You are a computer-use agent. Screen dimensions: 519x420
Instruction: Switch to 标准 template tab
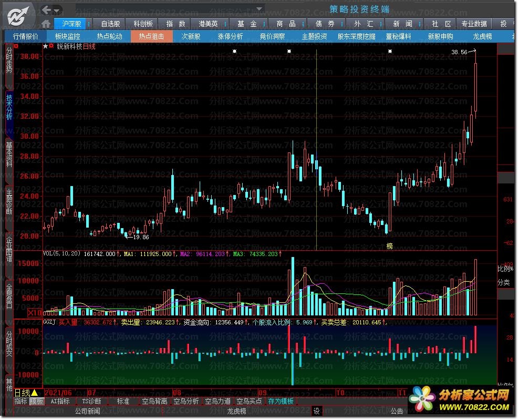pyautogui.click(x=123, y=401)
